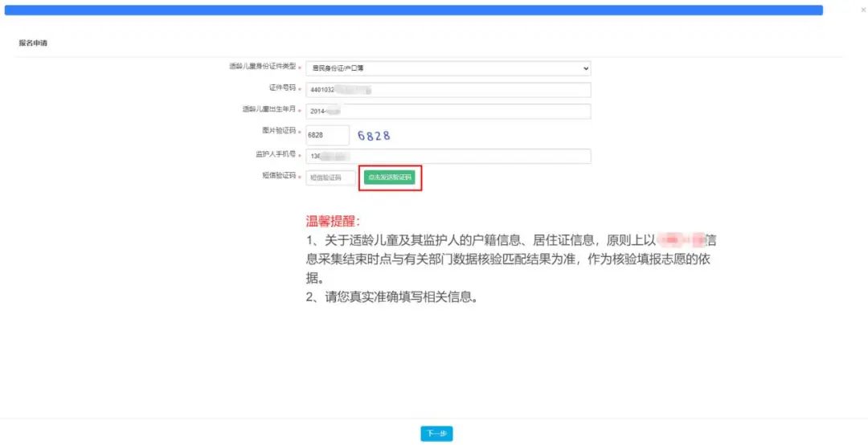
Task: Click the 请您真实准确填写相关信息 reminder line
Action: tap(392, 297)
